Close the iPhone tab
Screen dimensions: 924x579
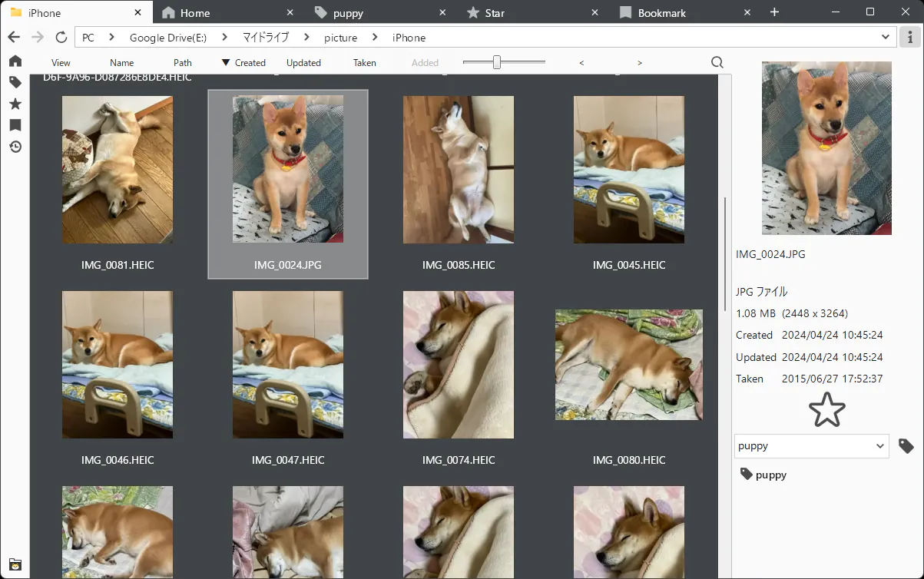[138, 12]
